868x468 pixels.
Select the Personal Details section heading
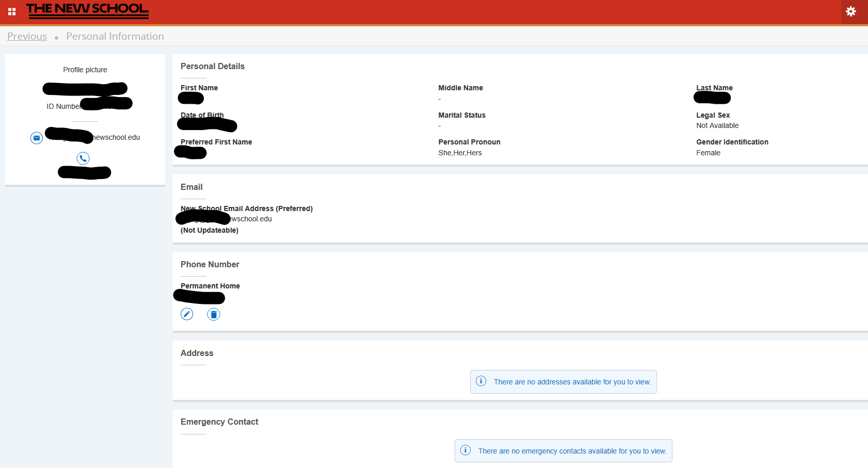(x=212, y=66)
